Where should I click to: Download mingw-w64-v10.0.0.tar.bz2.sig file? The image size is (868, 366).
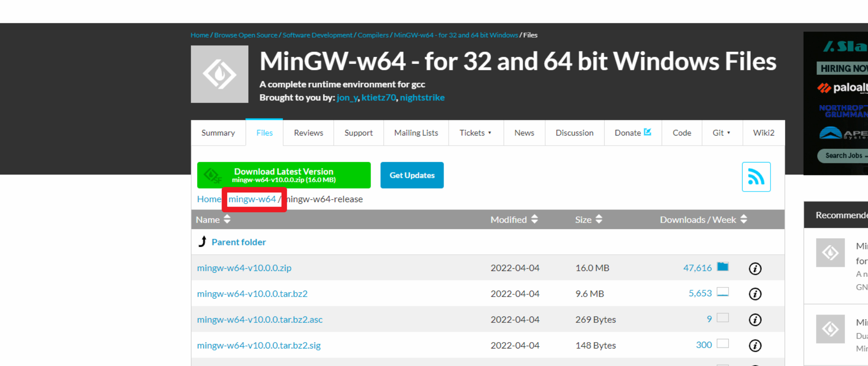tap(259, 345)
